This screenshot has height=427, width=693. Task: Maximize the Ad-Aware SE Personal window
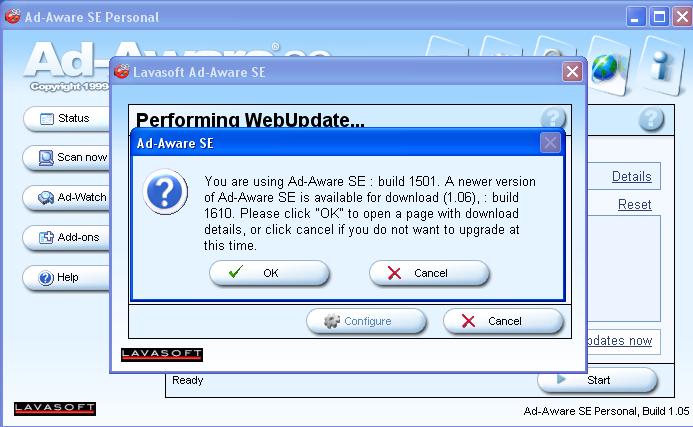coord(659,17)
